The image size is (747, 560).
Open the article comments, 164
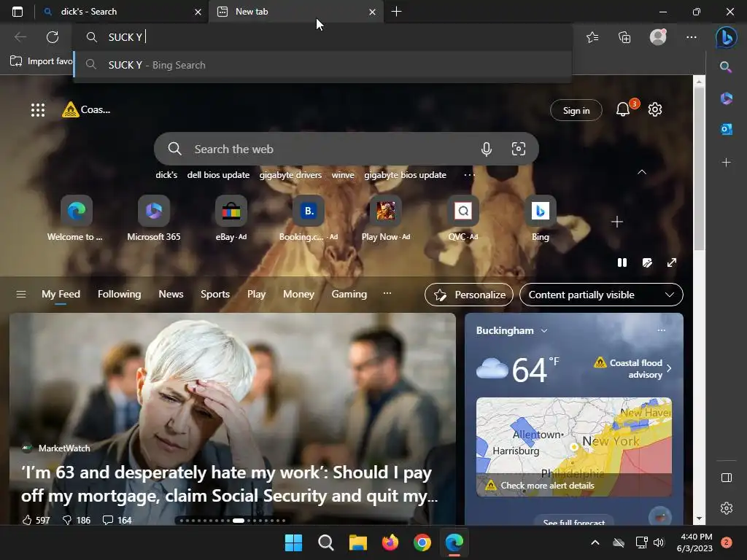click(117, 520)
